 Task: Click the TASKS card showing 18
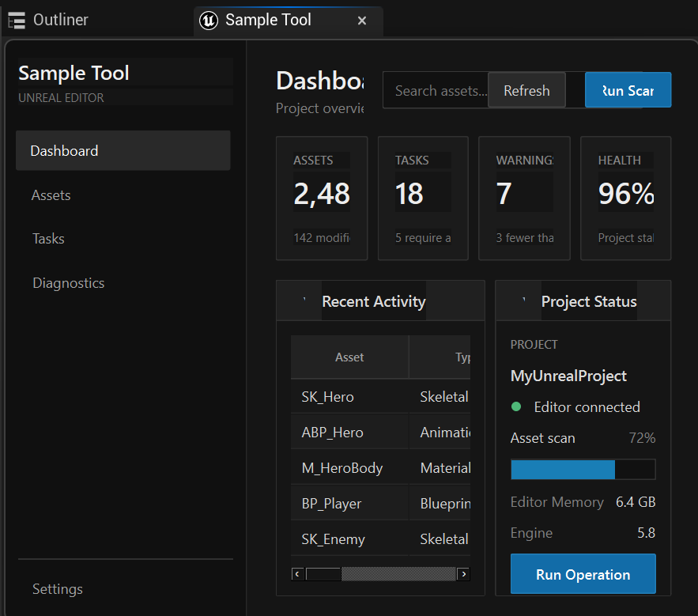(x=423, y=198)
